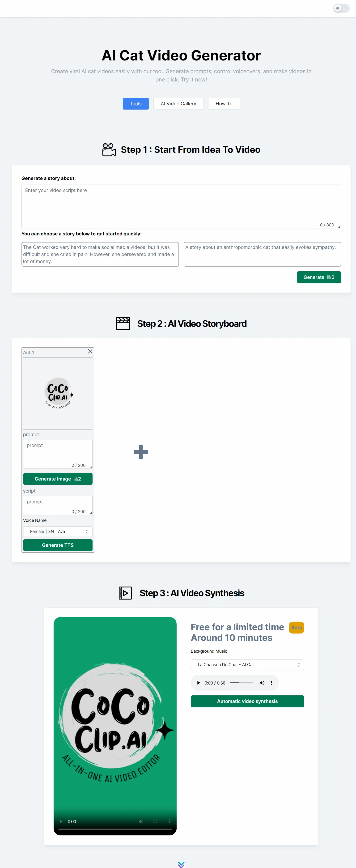Close the Act 1 storyboard card
This screenshot has height=868, width=356.
coord(90,351)
